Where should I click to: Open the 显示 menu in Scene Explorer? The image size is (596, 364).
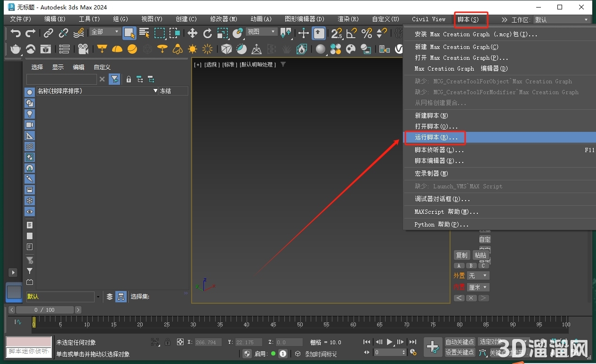pyautogui.click(x=58, y=67)
